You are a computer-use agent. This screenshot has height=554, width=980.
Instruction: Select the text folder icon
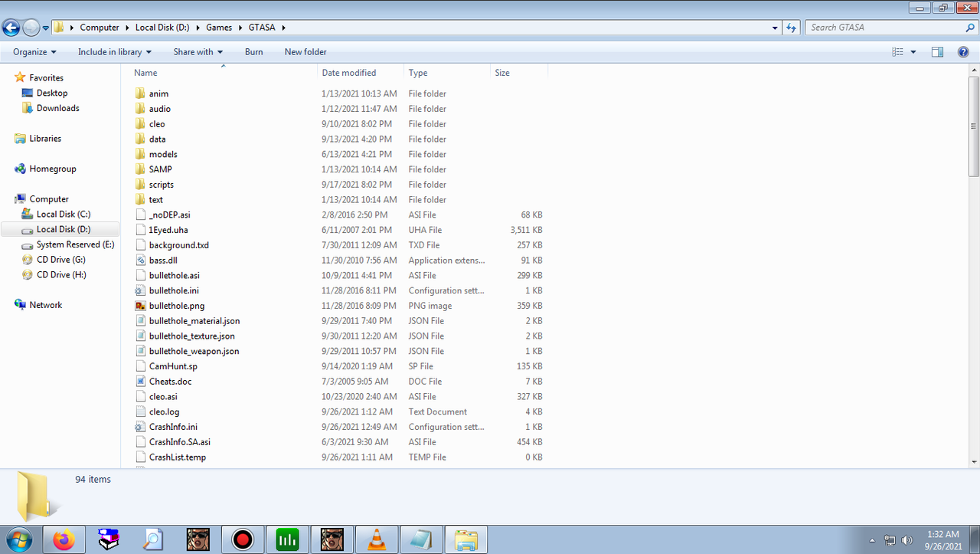coord(140,200)
